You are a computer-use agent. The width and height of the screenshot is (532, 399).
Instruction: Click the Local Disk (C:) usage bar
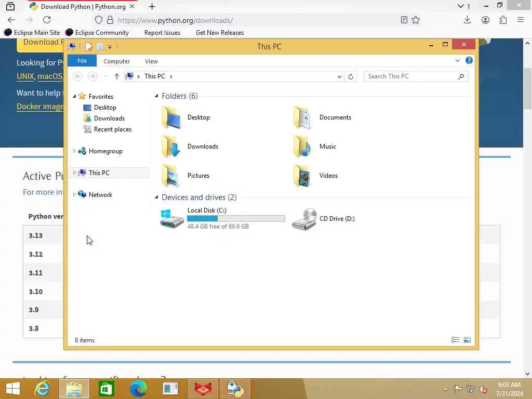tap(236, 219)
